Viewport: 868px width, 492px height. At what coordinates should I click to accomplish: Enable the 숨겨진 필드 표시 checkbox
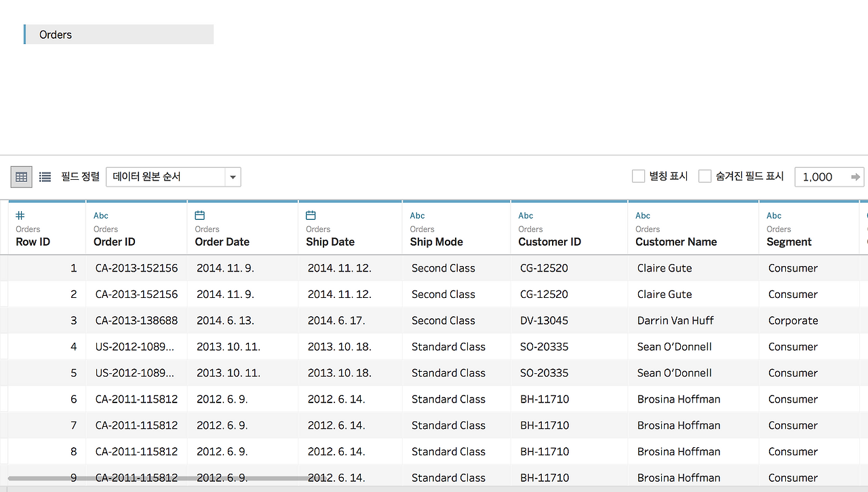coord(705,176)
